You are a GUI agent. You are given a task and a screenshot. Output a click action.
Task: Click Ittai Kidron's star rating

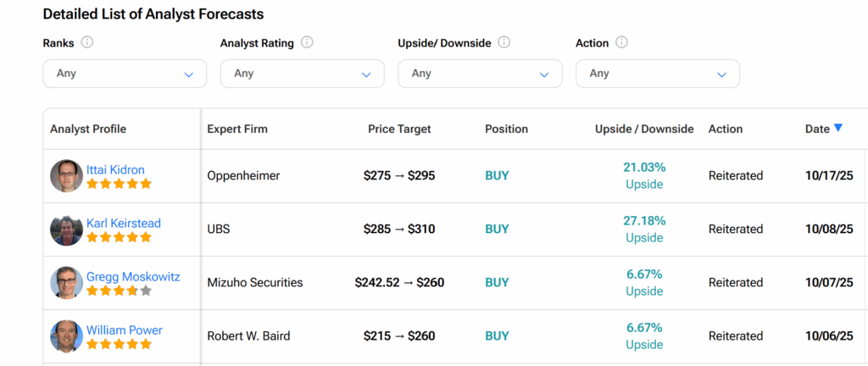[119, 184]
